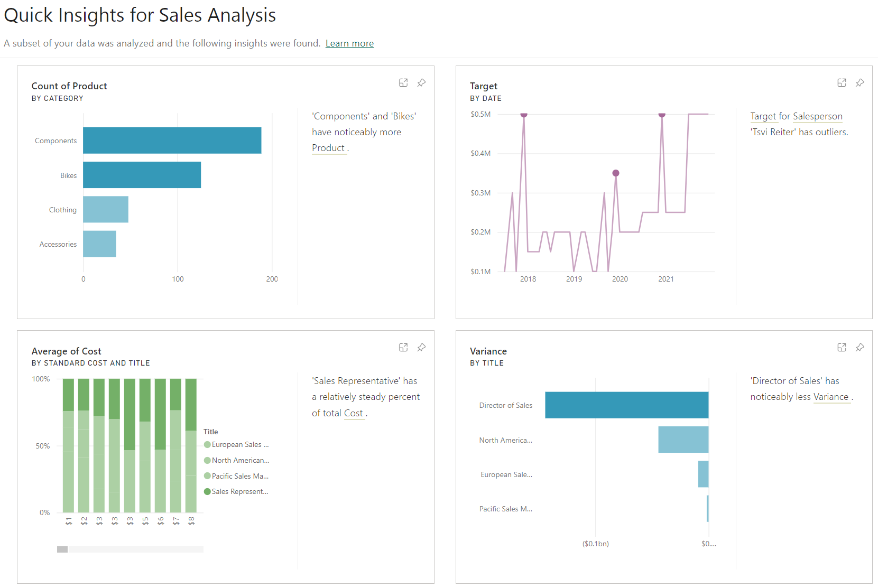This screenshot has height=588, width=878.
Task: Click the 'Components' axis label
Action: point(56,141)
